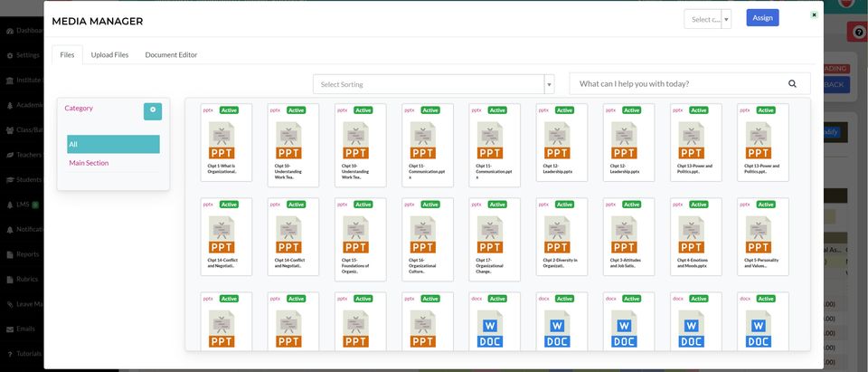Open the Select Sorting dropdown
Screen dimensions: 868x372
(x=434, y=84)
